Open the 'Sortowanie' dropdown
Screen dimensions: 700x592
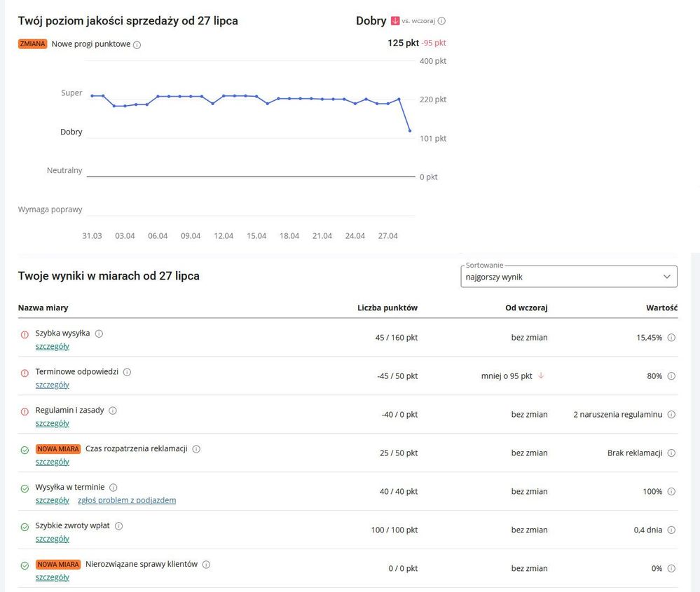(x=569, y=277)
